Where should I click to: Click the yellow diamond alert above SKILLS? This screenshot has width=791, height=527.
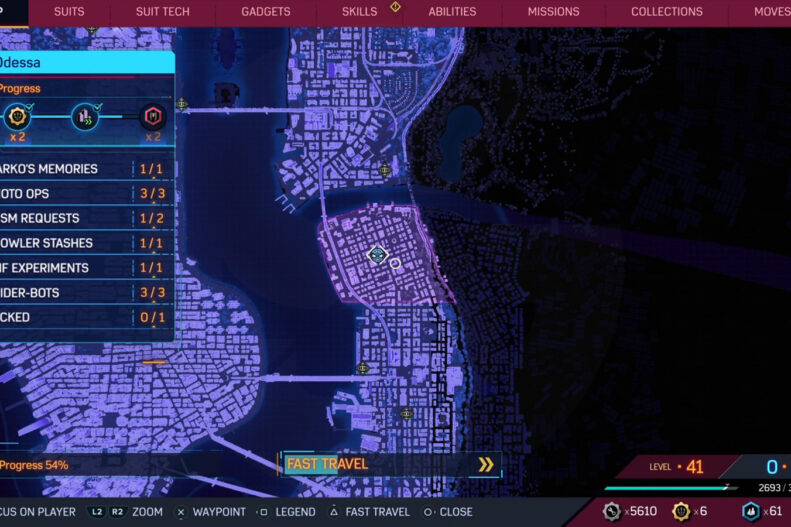(396, 7)
